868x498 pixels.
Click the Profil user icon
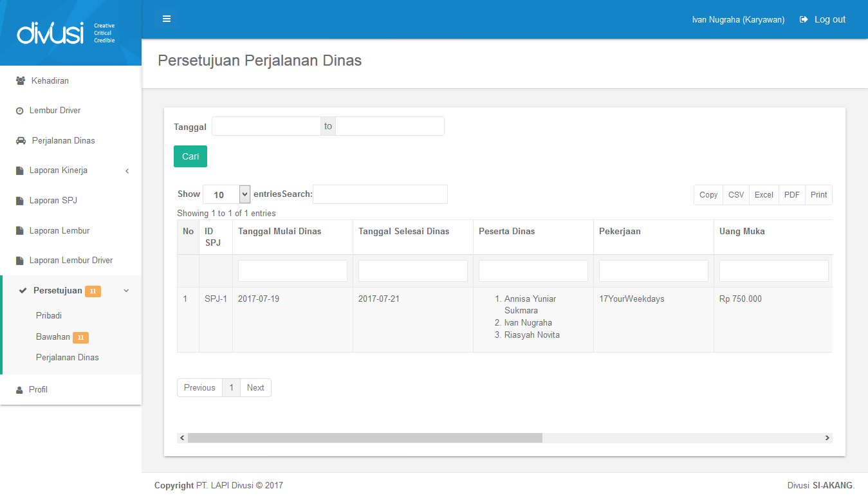(19, 390)
